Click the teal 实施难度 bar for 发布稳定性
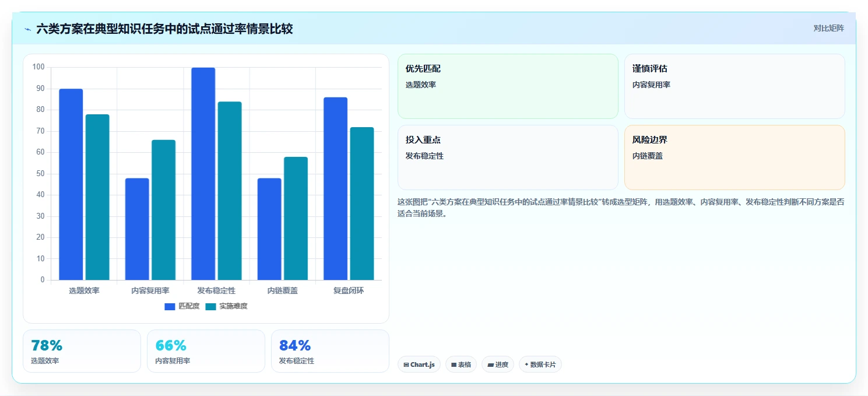 pyautogui.click(x=230, y=191)
